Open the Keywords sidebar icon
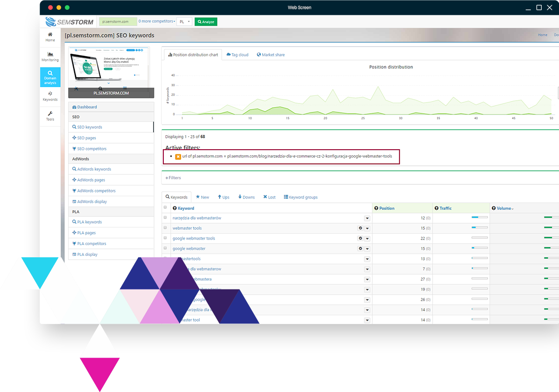This screenshot has height=392, width=559. click(50, 96)
